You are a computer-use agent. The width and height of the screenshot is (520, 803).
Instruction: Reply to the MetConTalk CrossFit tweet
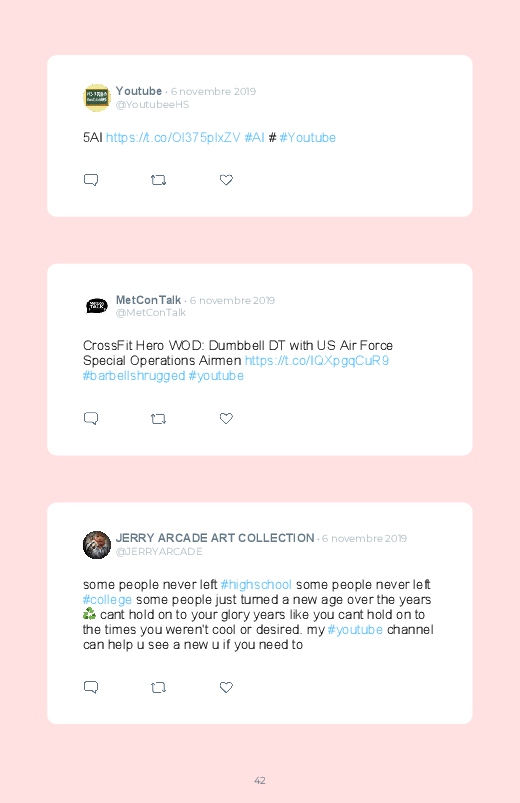91,418
